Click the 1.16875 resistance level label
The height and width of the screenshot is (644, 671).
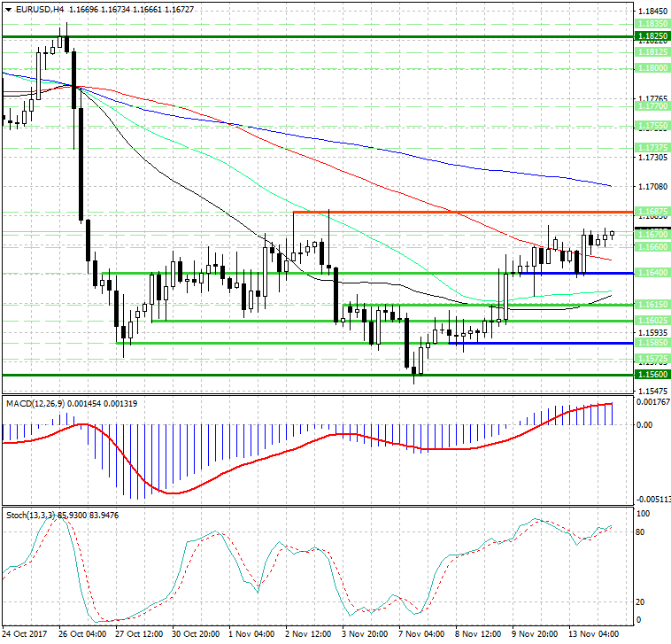[652, 212]
